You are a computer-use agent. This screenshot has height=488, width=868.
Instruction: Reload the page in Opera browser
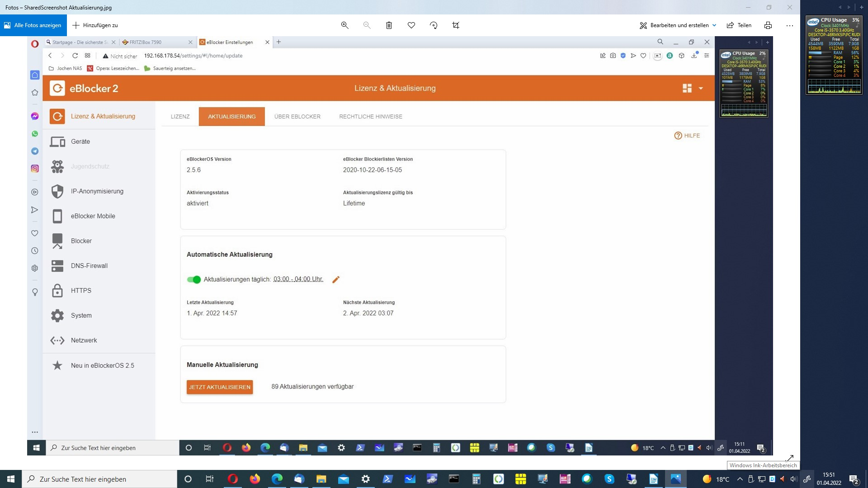tap(75, 56)
